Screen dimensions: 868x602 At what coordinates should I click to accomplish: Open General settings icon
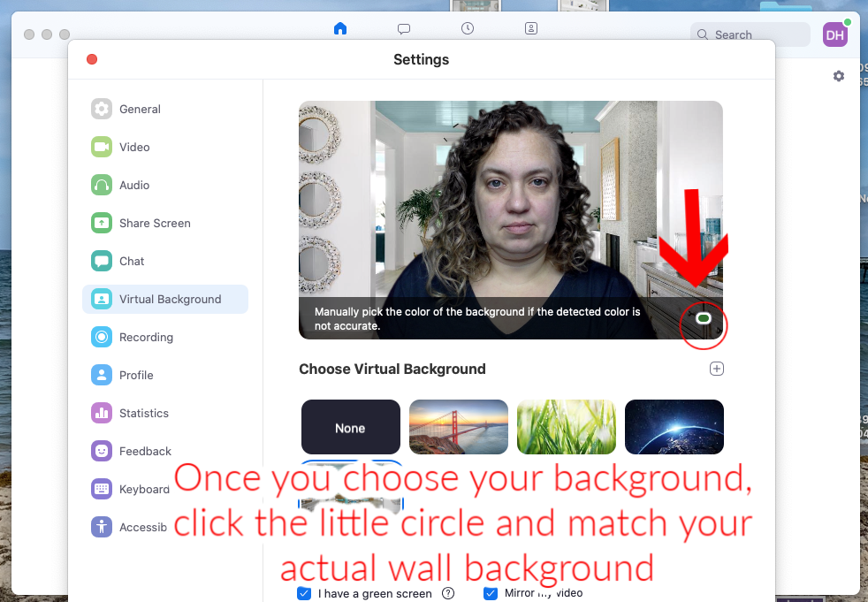102,109
